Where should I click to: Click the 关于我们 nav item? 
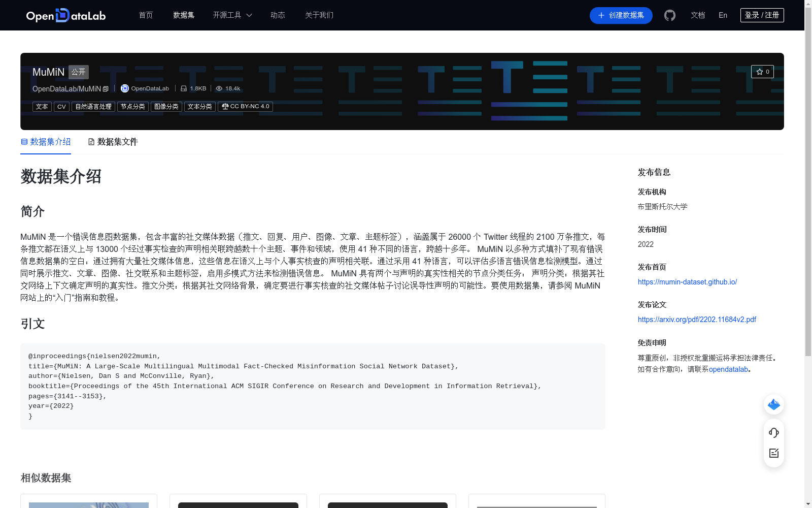pos(319,15)
